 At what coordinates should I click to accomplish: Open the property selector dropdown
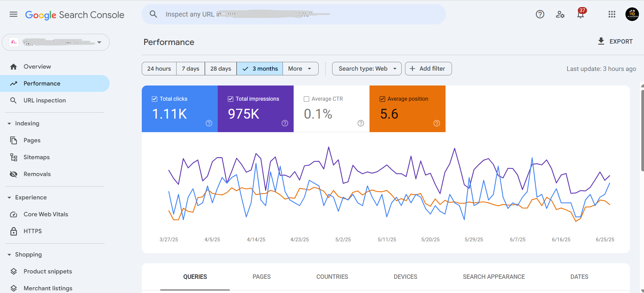[x=56, y=42]
